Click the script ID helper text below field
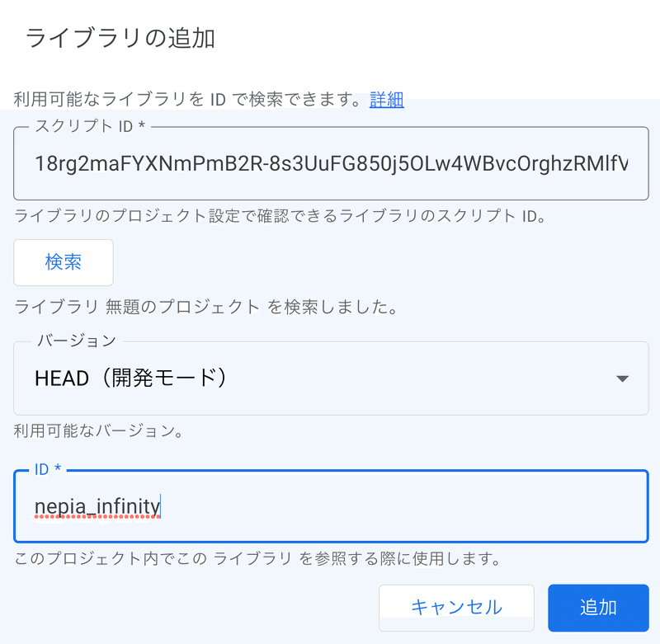 point(280,216)
